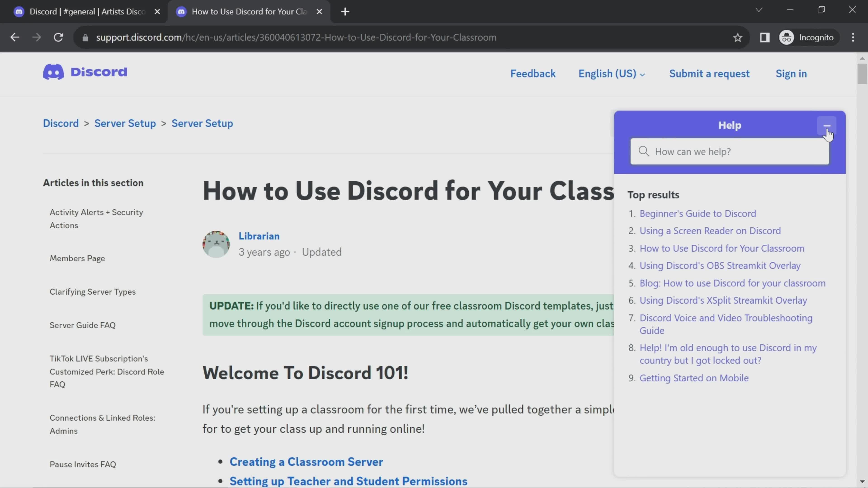Switch to Discord #general tab

(x=84, y=12)
